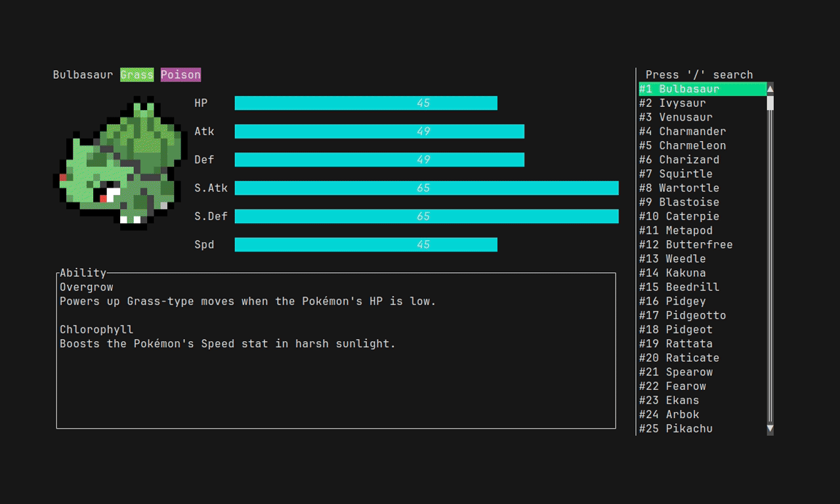Click the S.Atk stat bar
Screen dimensions: 840x504
click(x=427, y=188)
